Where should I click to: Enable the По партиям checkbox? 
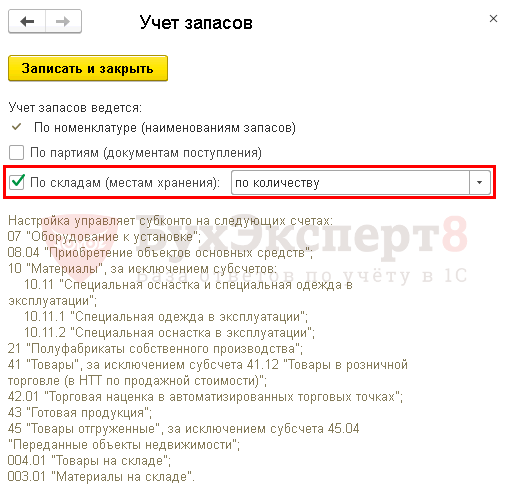coord(16,153)
